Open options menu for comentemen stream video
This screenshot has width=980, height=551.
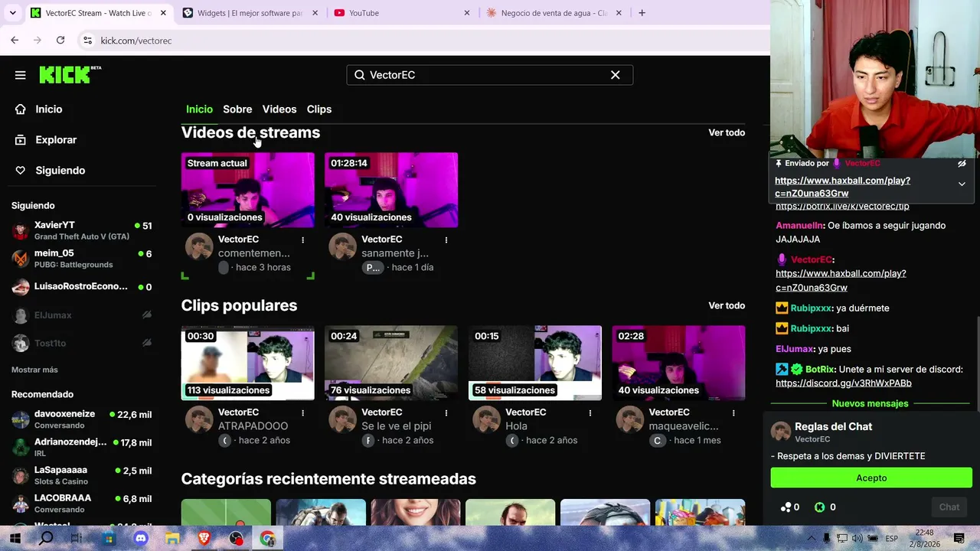click(302, 240)
